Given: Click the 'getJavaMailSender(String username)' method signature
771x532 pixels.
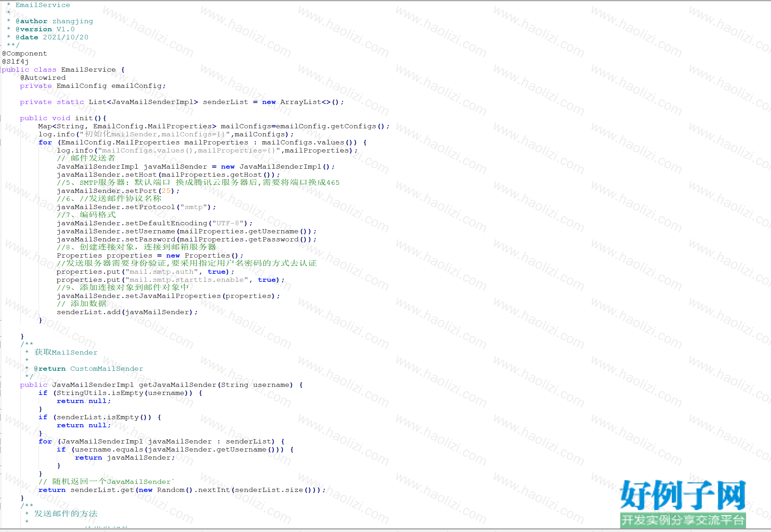Looking at the screenshot, I should [161, 385].
